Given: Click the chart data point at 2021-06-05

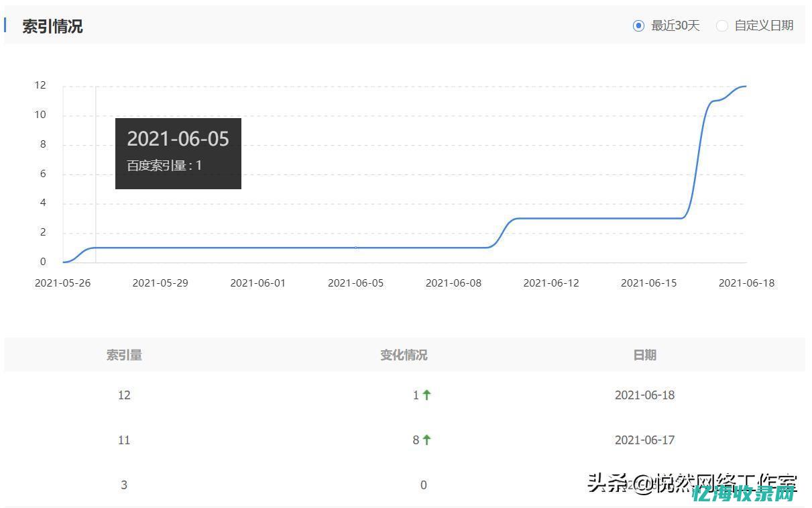Looking at the screenshot, I should pyautogui.click(x=355, y=248).
